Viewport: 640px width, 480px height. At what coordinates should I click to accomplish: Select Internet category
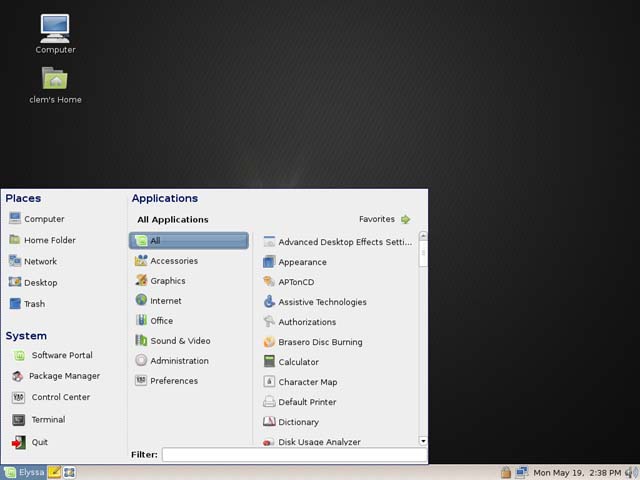(158, 300)
